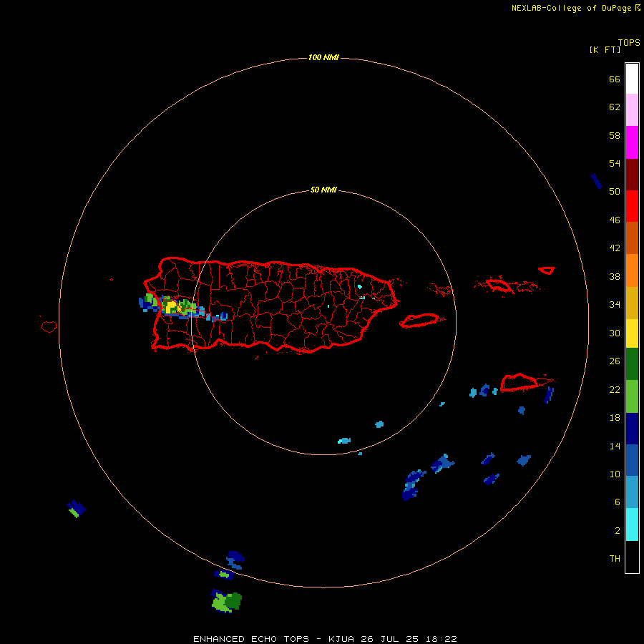
Task: Select the cyan legend swatch
Action: (x=632, y=525)
